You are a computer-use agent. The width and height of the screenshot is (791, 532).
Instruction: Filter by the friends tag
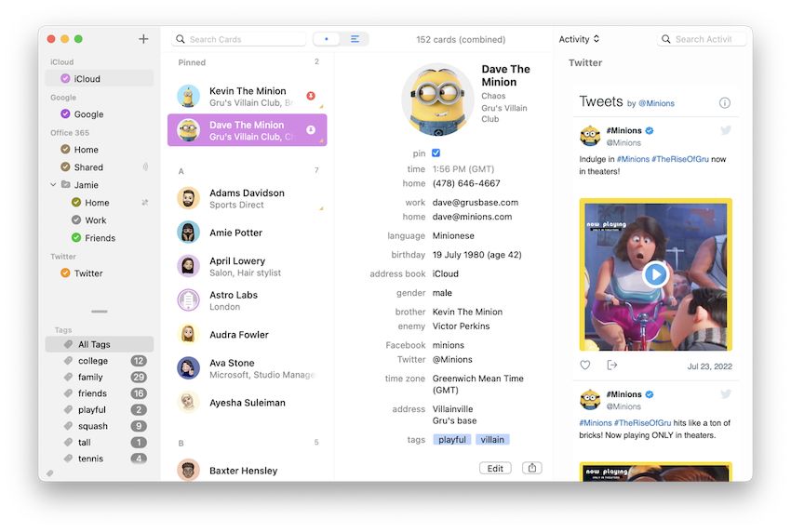(x=100, y=392)
